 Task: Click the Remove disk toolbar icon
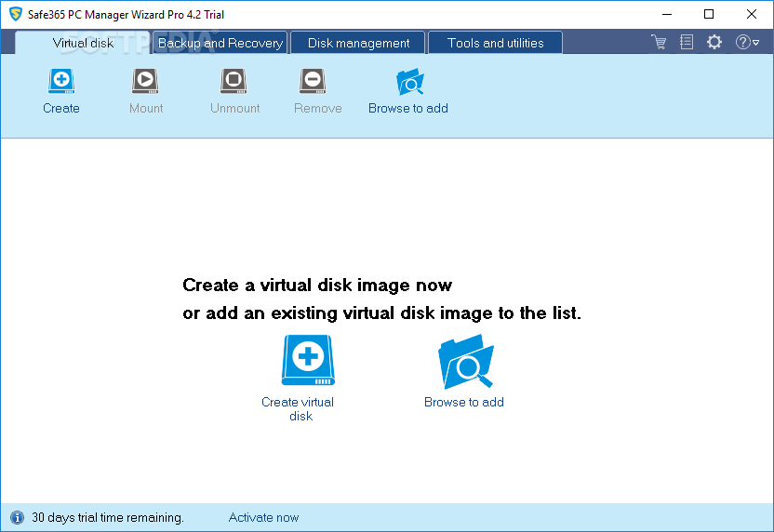click(x=313, y=81)
